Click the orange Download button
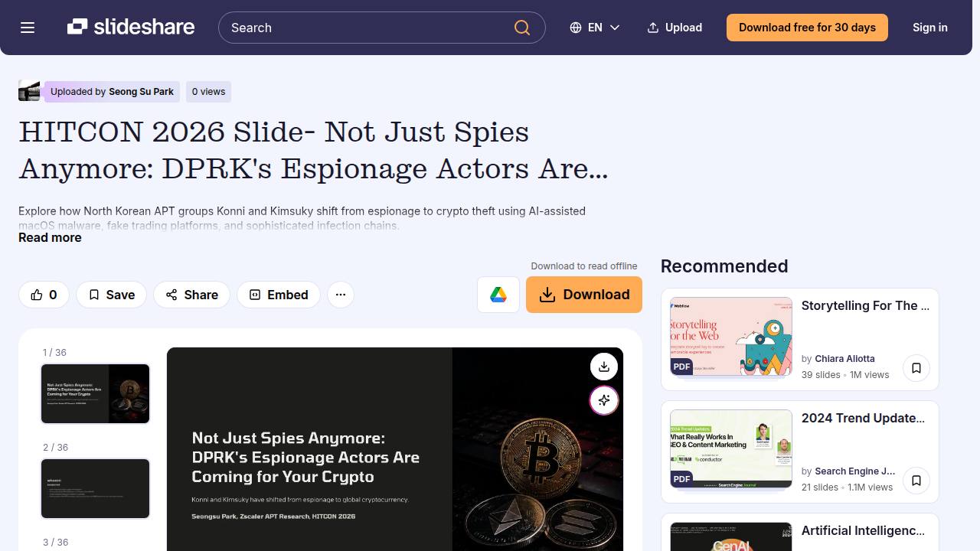 pyautogui.click(x=584, y=295)
